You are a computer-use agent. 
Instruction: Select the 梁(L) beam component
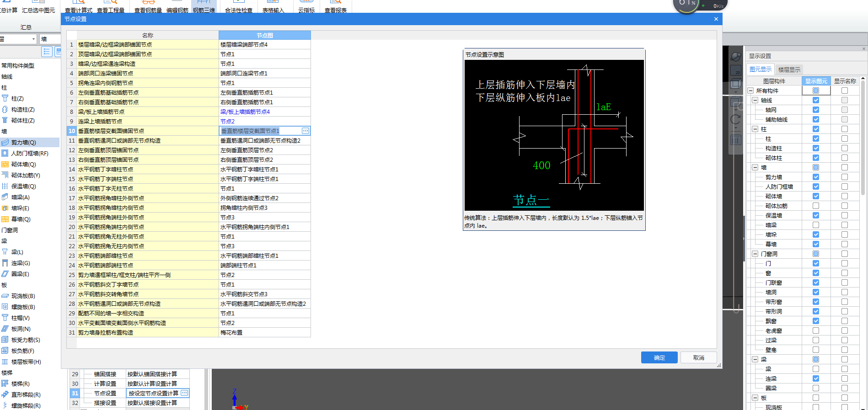click(x=17, y=252)
